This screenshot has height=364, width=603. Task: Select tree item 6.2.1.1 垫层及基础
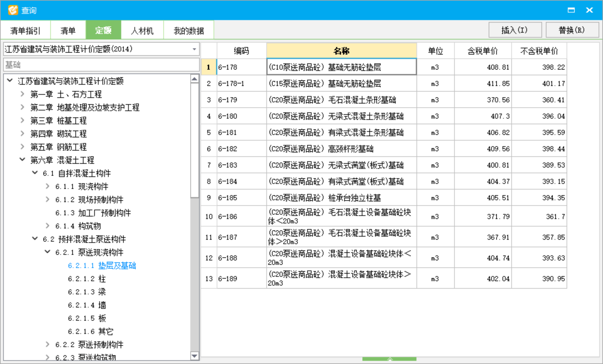pyautogui.click(x=102, y=266)
